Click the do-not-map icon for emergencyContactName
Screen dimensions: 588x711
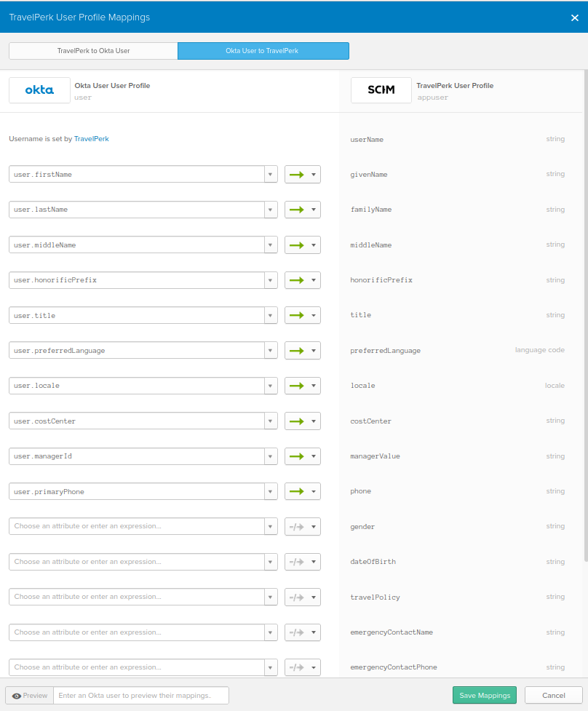pyautogui.click(x=296, y=632)
